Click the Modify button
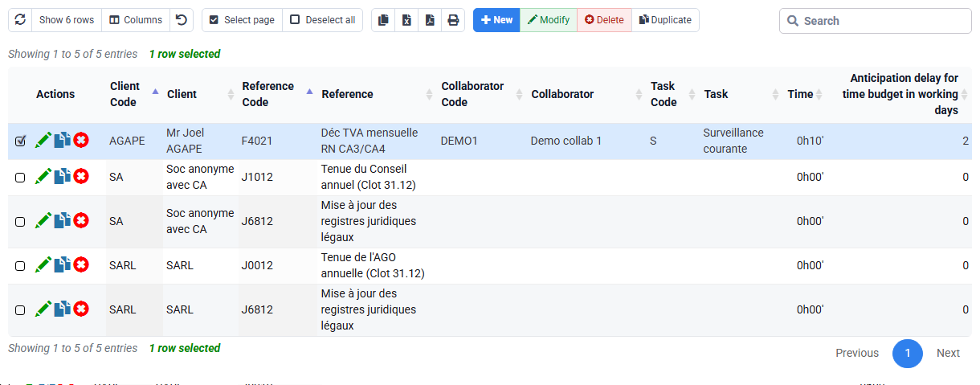The height and width of the screenshot is (385, 980). tap(549, 20)
